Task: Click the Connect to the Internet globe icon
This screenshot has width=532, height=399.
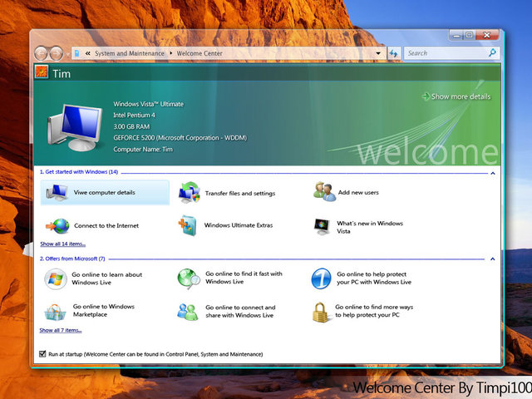Action: click(57, 225)
